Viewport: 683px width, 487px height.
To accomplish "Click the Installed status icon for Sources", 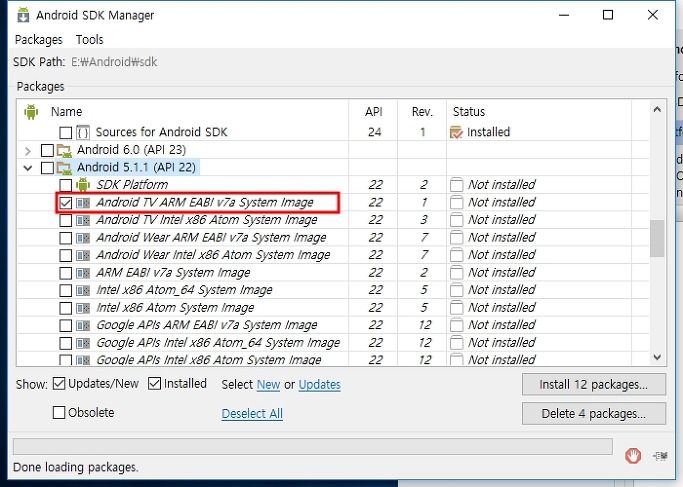I will point(456,132).
